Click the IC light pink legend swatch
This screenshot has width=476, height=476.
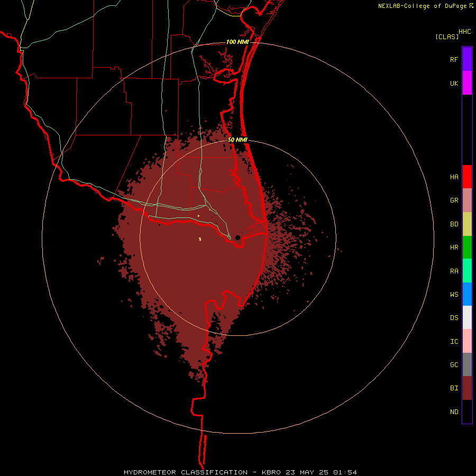tap(467, 341)
